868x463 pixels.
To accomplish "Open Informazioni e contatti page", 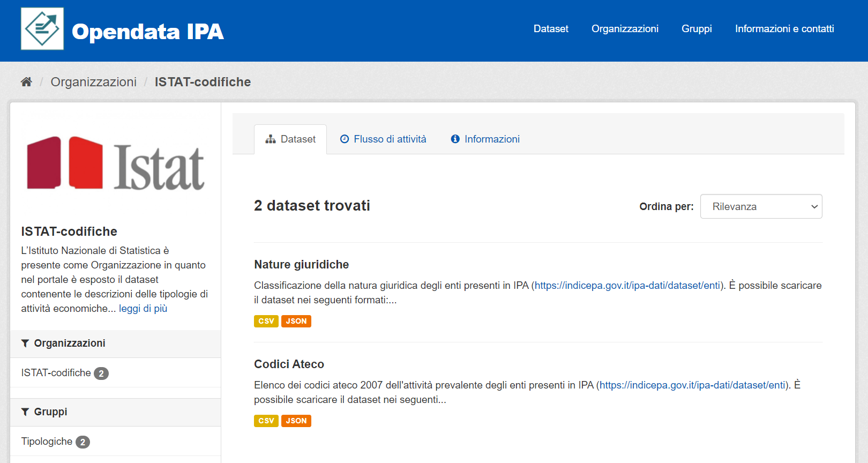I will coord(784,29).
